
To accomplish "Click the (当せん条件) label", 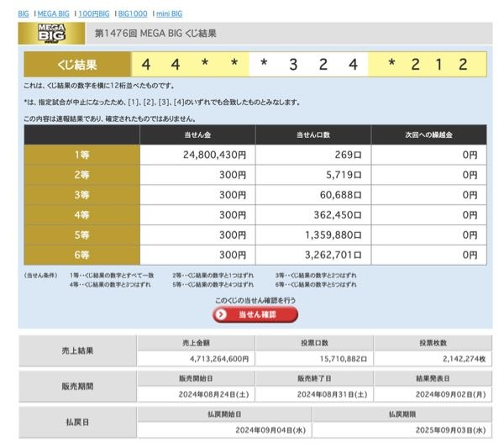I will coord(40,276).
